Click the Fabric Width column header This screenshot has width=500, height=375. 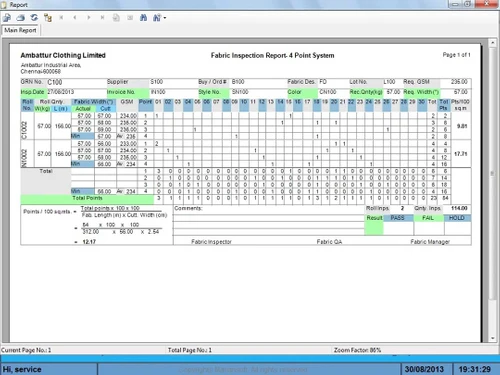(94, 102)
